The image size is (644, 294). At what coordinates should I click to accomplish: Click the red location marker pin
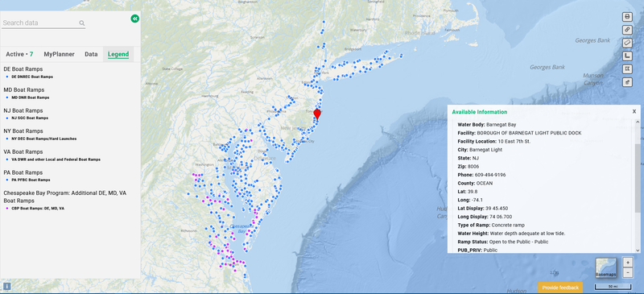click(x=317, y=114)
